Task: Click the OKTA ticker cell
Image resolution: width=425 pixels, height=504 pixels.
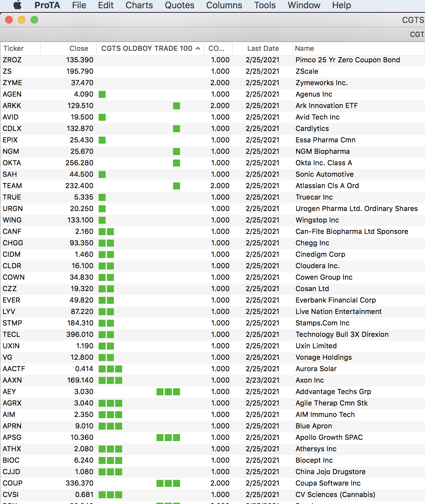Action: pos(12,163)
